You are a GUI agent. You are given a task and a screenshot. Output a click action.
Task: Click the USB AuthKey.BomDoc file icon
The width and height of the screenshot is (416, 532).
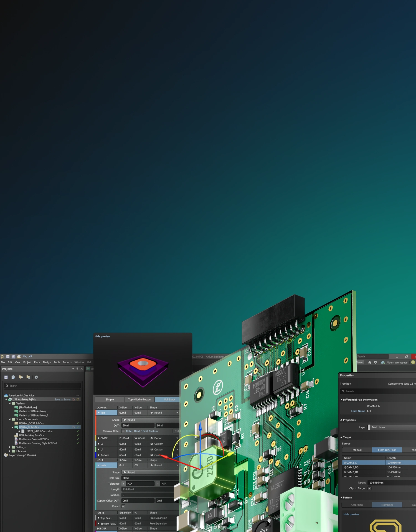(x=16, y=435)
